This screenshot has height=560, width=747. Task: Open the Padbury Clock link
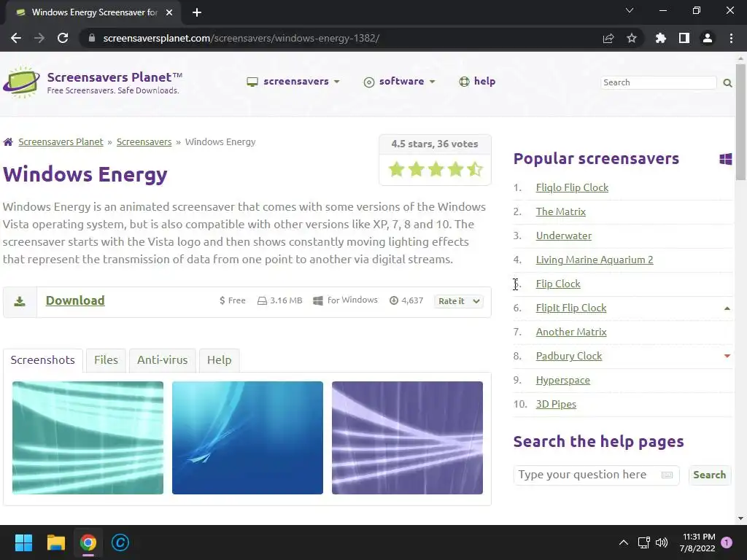tap(569, 356)
